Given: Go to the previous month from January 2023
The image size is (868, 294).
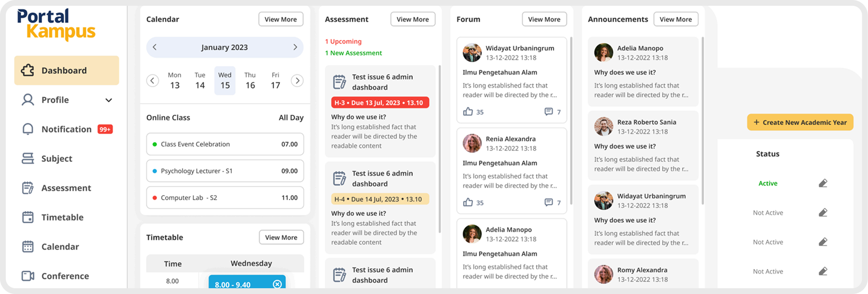Looking at the screenshot, I should click(155, 47).
